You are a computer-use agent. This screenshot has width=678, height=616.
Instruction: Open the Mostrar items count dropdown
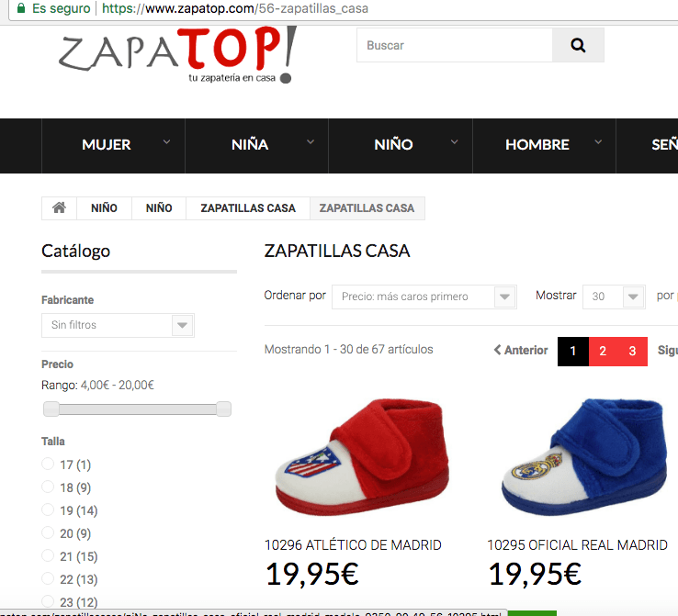point(614,297)
